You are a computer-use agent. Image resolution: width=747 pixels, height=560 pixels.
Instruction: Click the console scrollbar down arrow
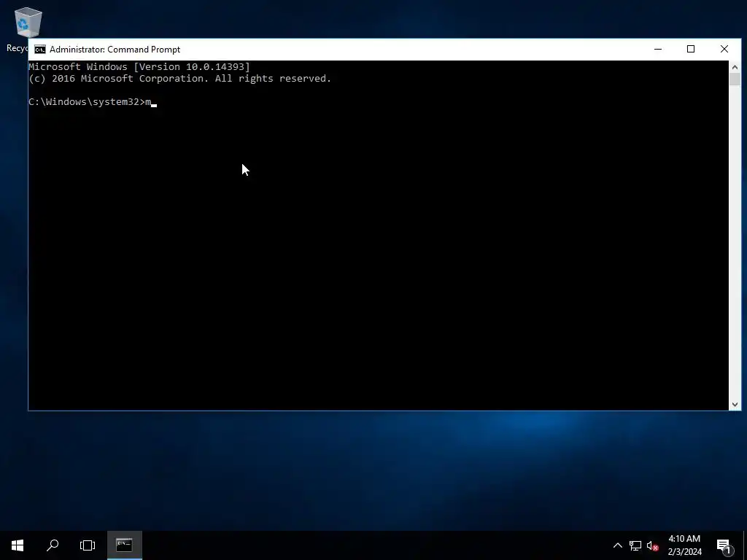(735, 404)
